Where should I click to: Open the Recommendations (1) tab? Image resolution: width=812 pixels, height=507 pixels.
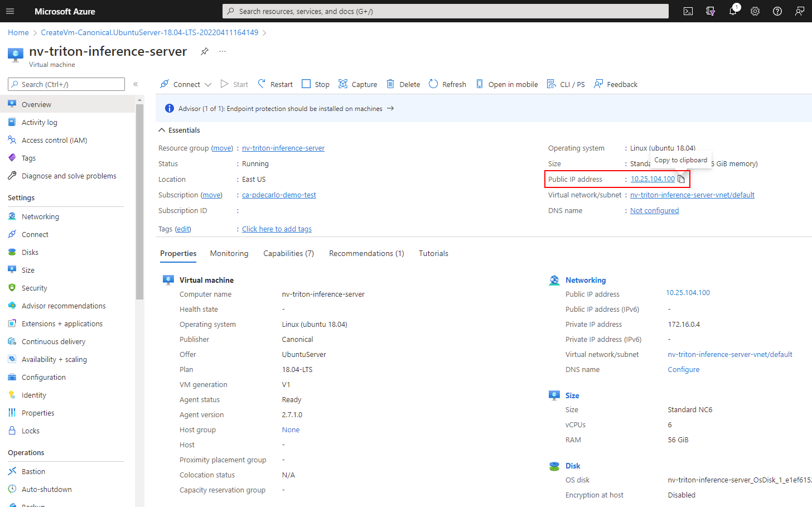tap(366, 253)
